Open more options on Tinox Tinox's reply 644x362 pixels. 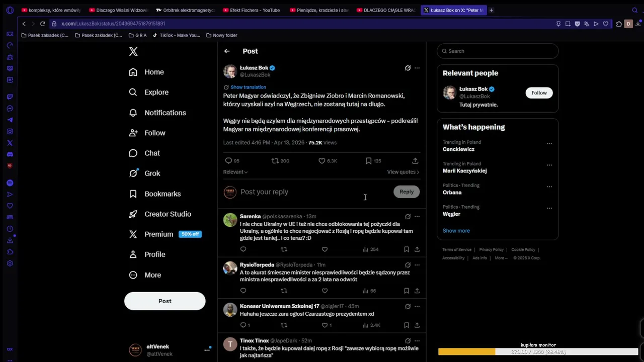tap(417, 341)
